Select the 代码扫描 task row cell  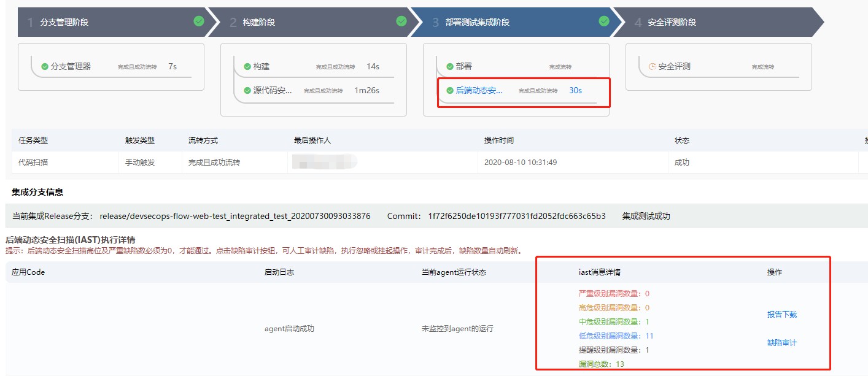pos(33,163)
